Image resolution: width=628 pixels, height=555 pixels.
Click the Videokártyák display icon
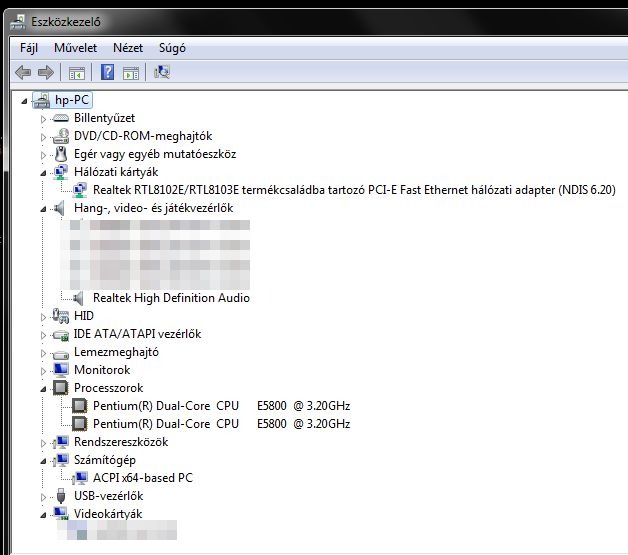tap(61, 514)
